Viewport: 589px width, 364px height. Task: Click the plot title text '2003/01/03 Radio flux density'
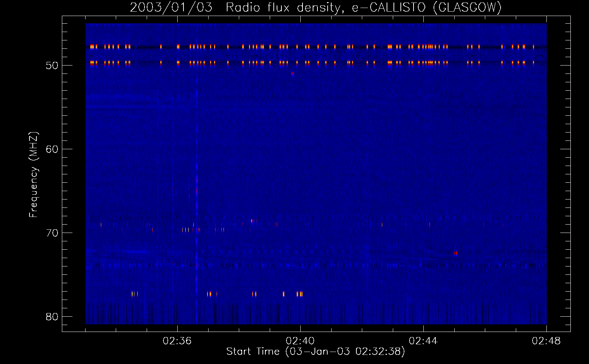tap(236, 8)
